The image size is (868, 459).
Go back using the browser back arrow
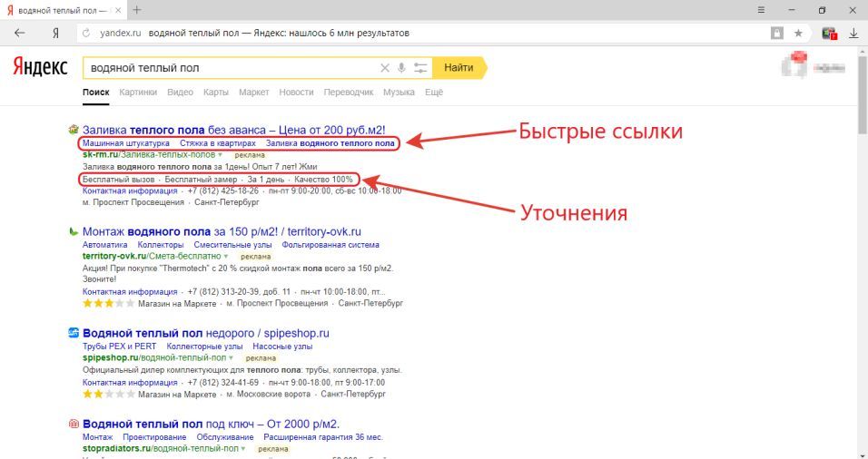19,34
